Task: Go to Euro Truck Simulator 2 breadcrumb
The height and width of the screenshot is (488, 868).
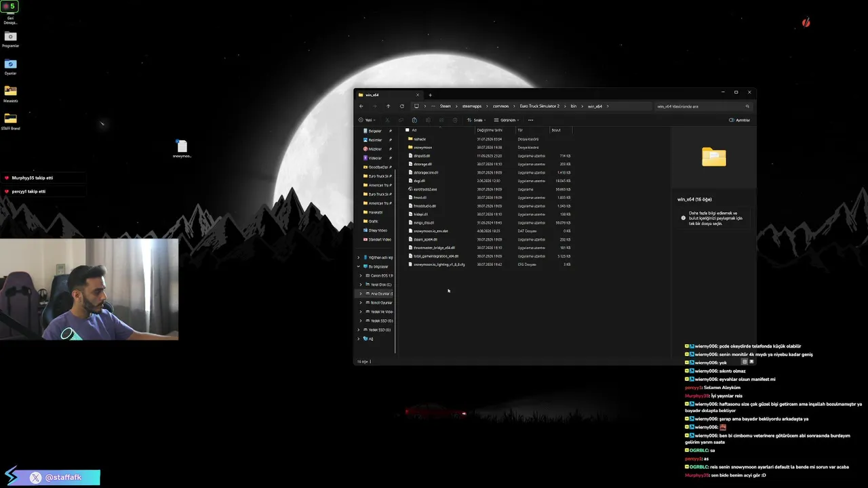Action: (x=540, y=106)
